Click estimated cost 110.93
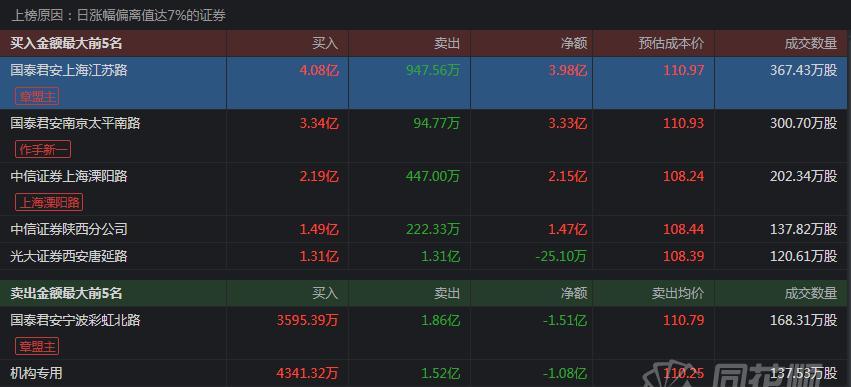Image resolution: width=851 pixels, height=387 pixels. 684,123
